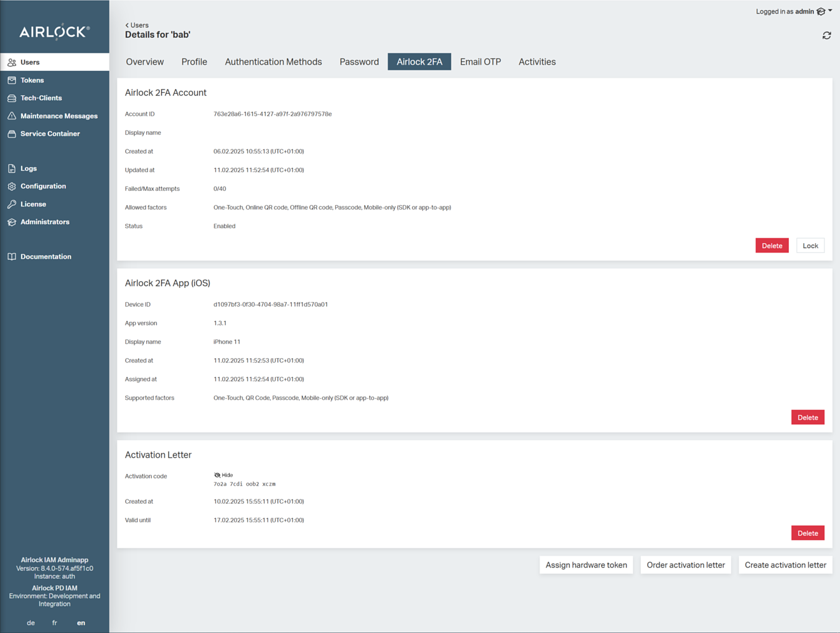Open Logs via document icon
840x633 pixels.
(x=12, y=169)
